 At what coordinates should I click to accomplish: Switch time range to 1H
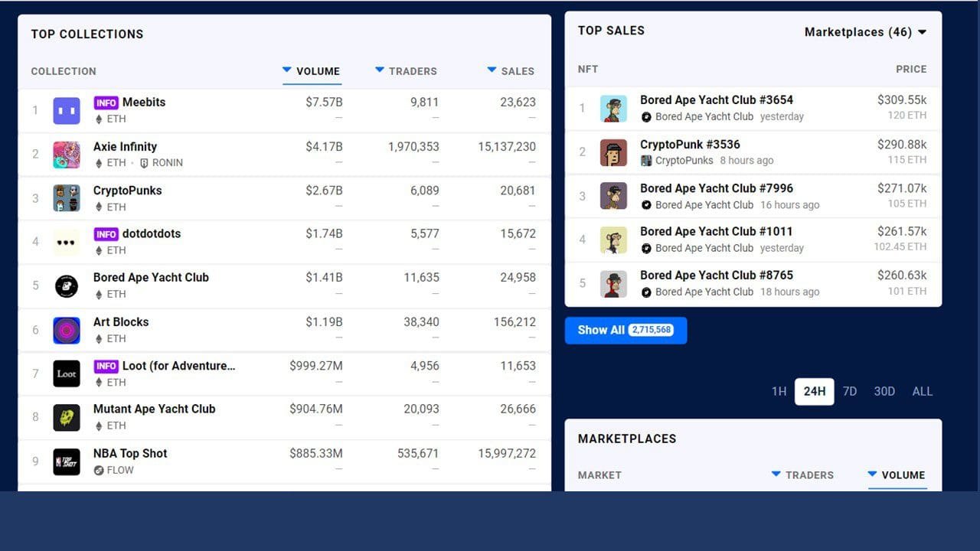tap(779, 391)
